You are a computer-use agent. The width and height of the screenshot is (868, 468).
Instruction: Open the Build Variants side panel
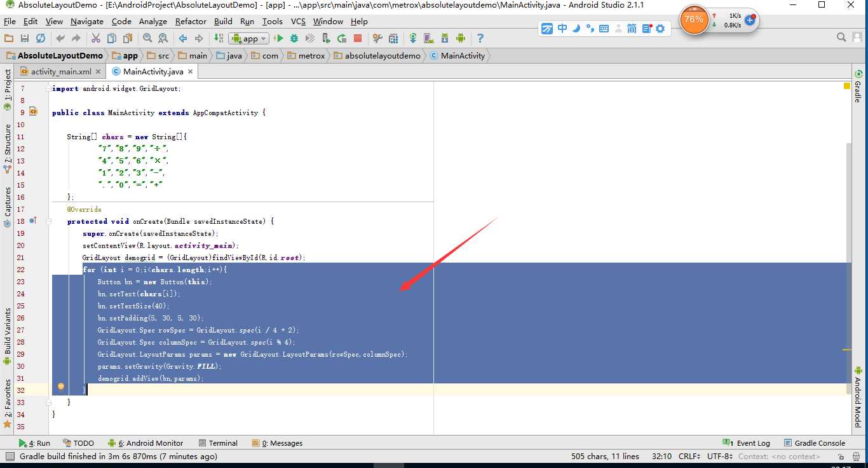(8, 336)
